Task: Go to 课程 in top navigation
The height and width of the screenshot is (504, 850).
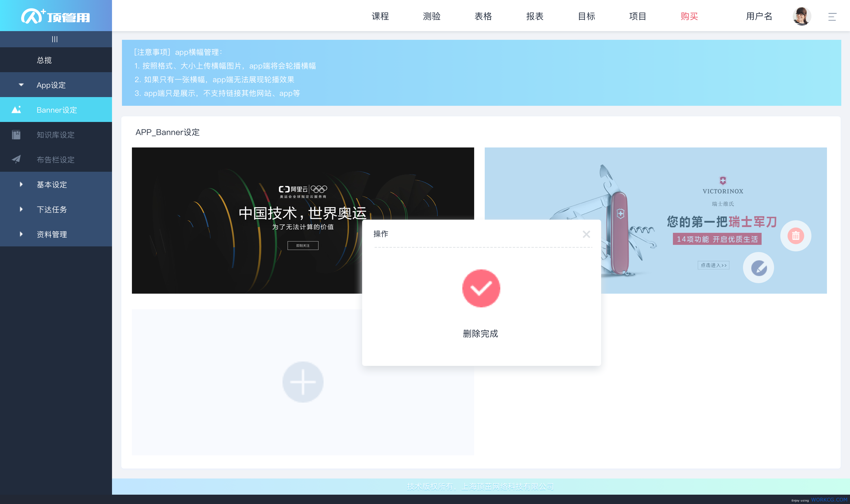Action: click(380, 16)
